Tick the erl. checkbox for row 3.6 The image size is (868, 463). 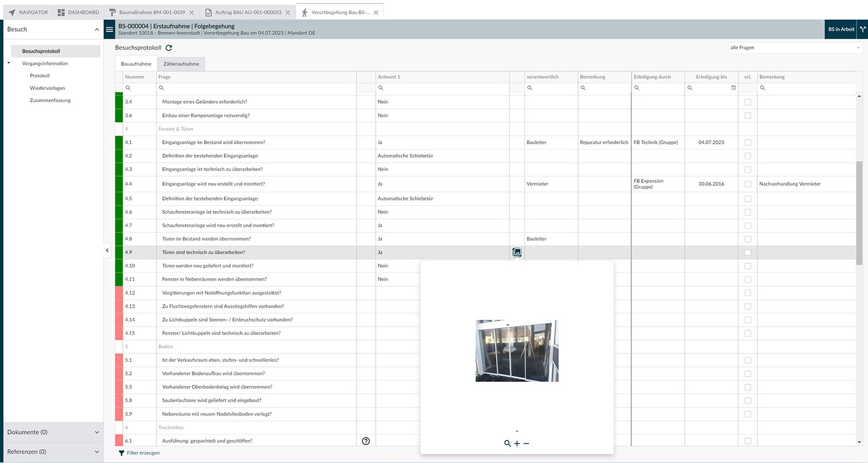(x=747, y=115)
